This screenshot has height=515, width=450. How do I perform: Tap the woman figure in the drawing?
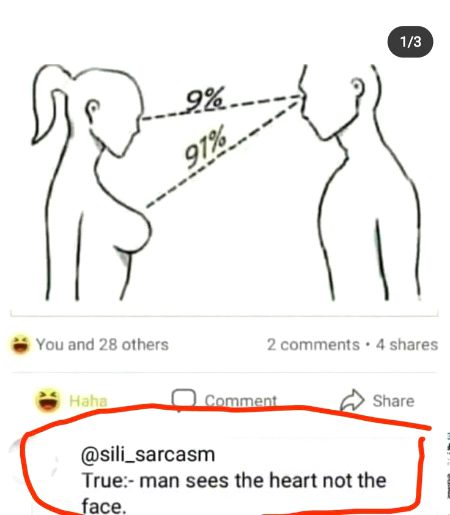(x=92, y=182)
